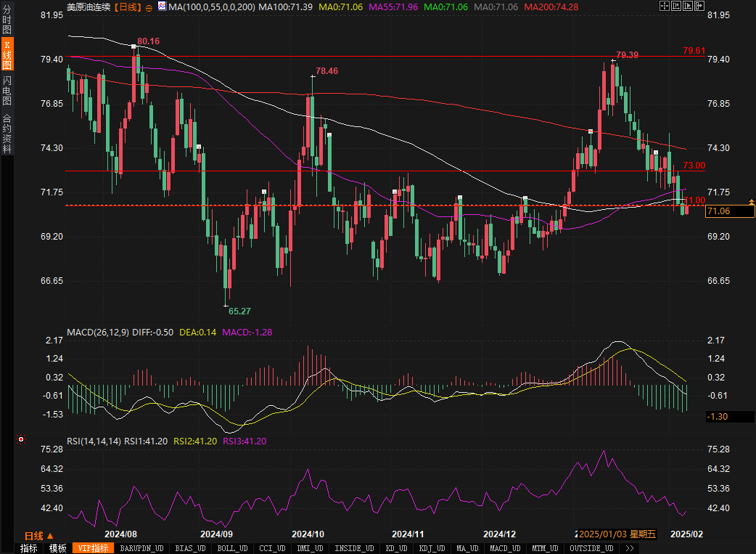Open the 合约资料 contract info panel
756x554 pixels.
tap(7, 133)
